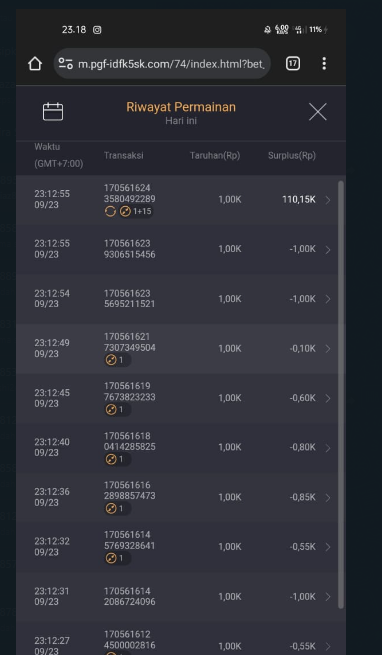Expand details chevron for the -0,10K row
Viewport: 382px width, 655px height.
tap(328, 349)
